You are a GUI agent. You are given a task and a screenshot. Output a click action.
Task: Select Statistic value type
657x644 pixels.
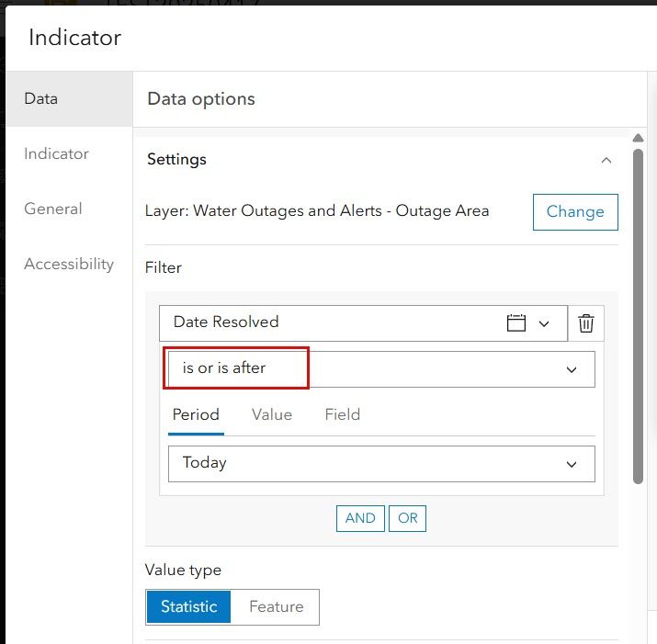coord(188,606)
